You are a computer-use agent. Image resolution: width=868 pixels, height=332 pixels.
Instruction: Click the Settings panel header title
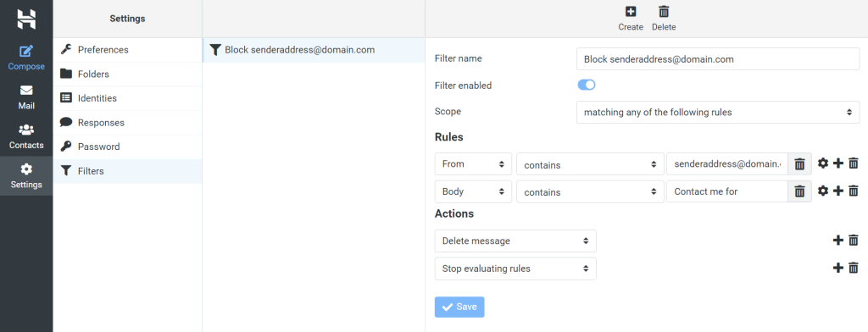127,19
